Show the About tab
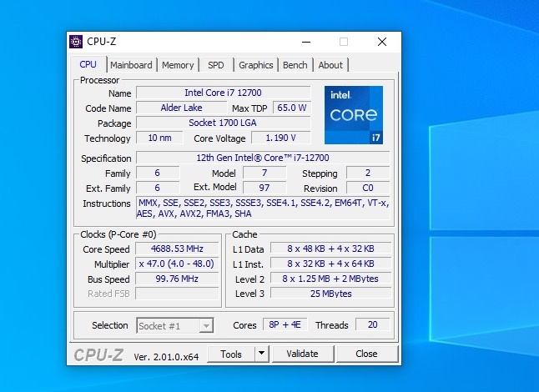The height and width of the screenshot is (392, 539). point(330,65)
